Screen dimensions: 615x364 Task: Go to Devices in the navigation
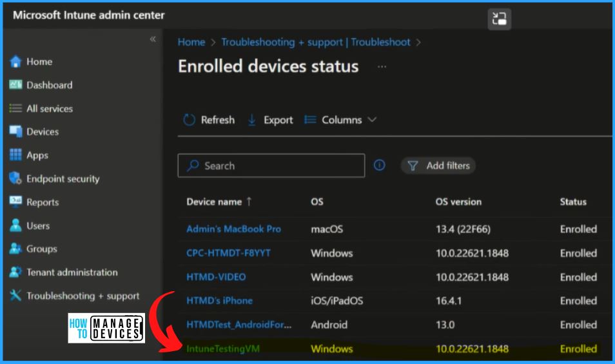tap(43, 131)
